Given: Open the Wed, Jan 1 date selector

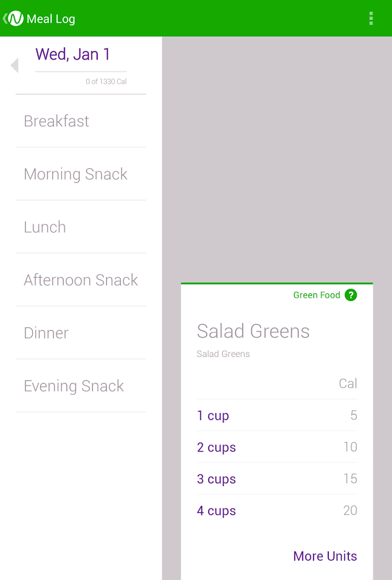Looking at the screenshot, I should 73,55.
